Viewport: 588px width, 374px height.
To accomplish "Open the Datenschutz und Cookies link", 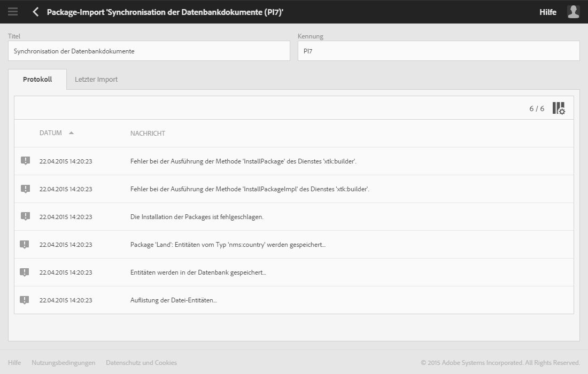I will pyautogui.click(x=141, y=363).
